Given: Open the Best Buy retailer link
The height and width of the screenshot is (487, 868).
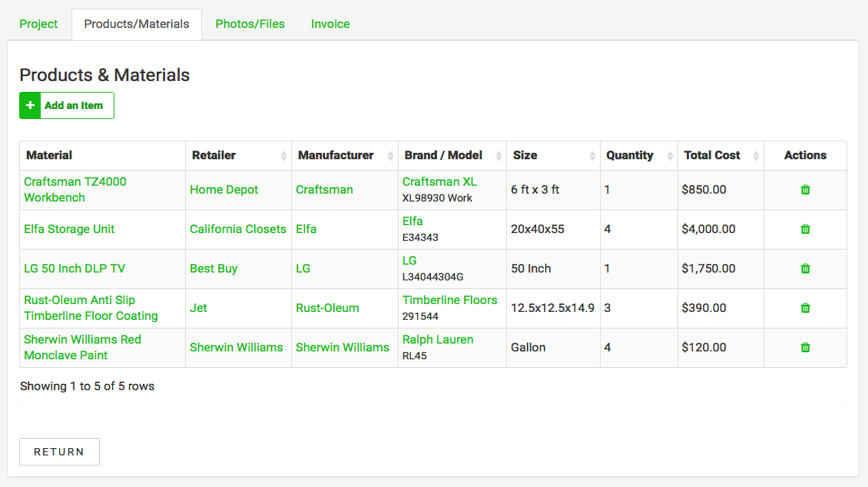Looking at the screenshot, I should click(x=214, y=269).
